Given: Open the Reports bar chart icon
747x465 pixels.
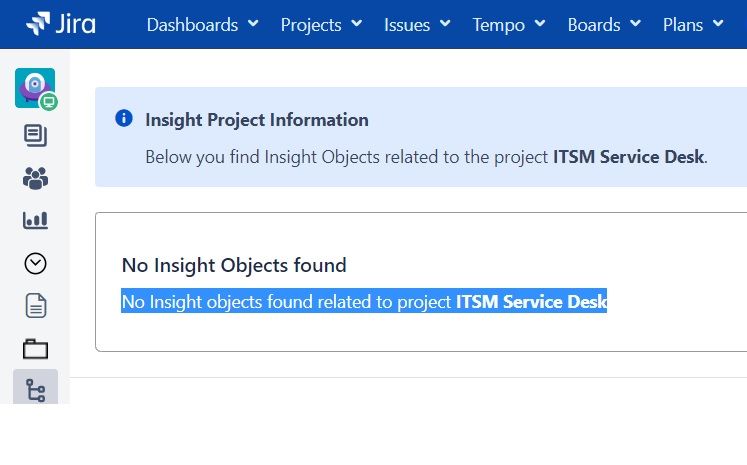Looking at the screenshot, I should [35, 220].
